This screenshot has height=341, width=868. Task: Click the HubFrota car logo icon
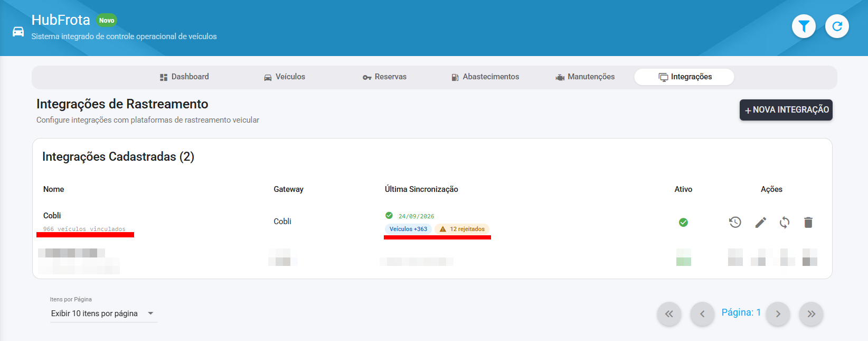[x=18, y=31]
